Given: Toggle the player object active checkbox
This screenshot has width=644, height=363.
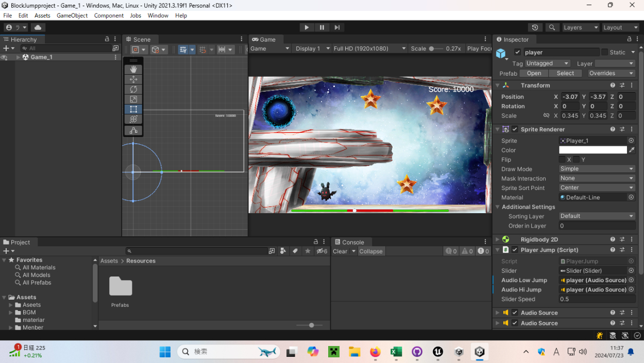Looking at the screenshot, I should coord(517,52).
